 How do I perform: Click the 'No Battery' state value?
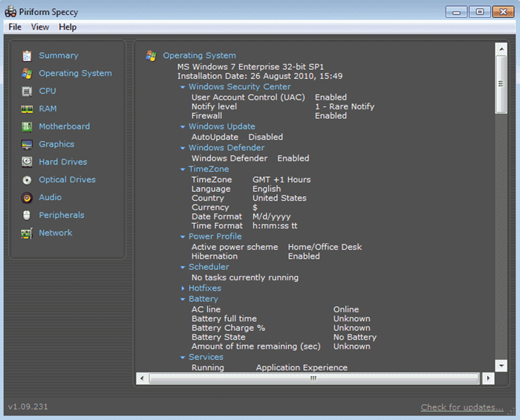pyautogui.click(x=355, y=337)
